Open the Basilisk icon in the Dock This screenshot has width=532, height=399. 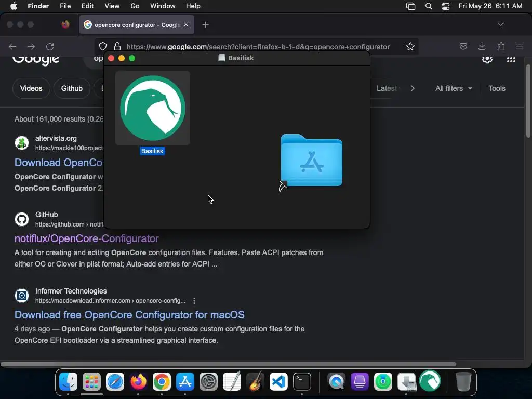(430, 381)
